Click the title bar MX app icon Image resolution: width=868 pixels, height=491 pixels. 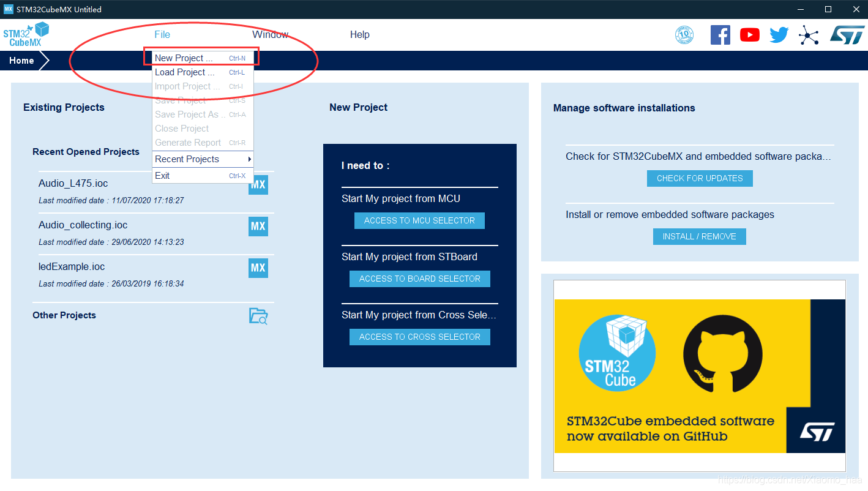(x=8, y=9)
